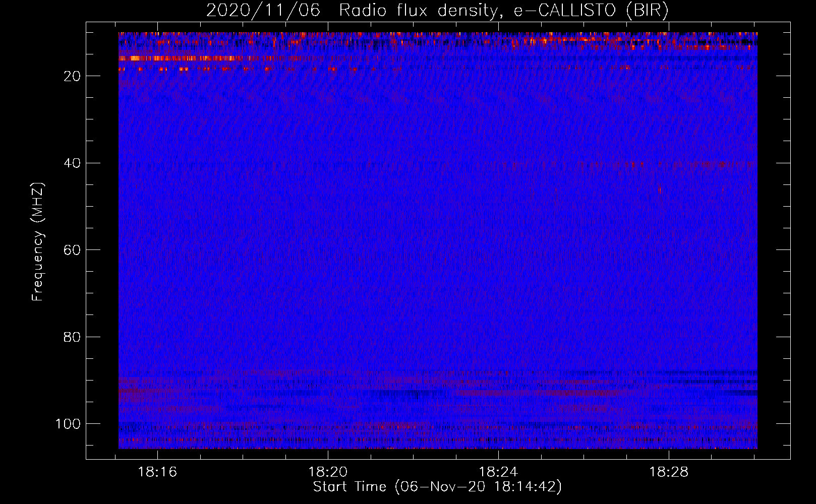Click the "20" frequency tick label

(73, 76)
